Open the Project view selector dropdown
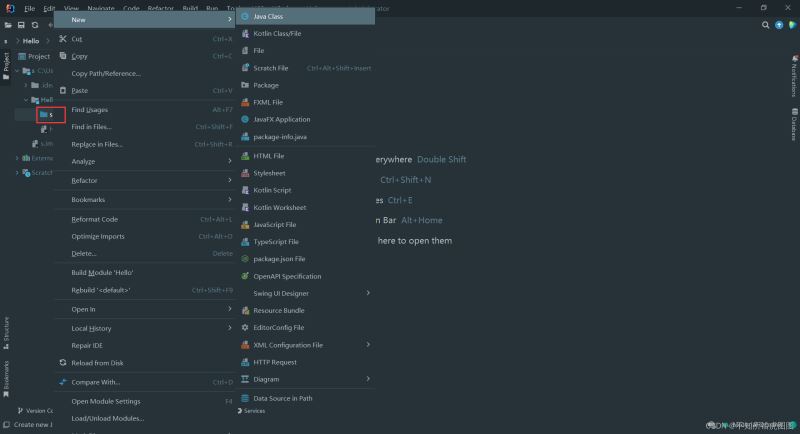This screenshot has width=800, height=434. point(35,56)
